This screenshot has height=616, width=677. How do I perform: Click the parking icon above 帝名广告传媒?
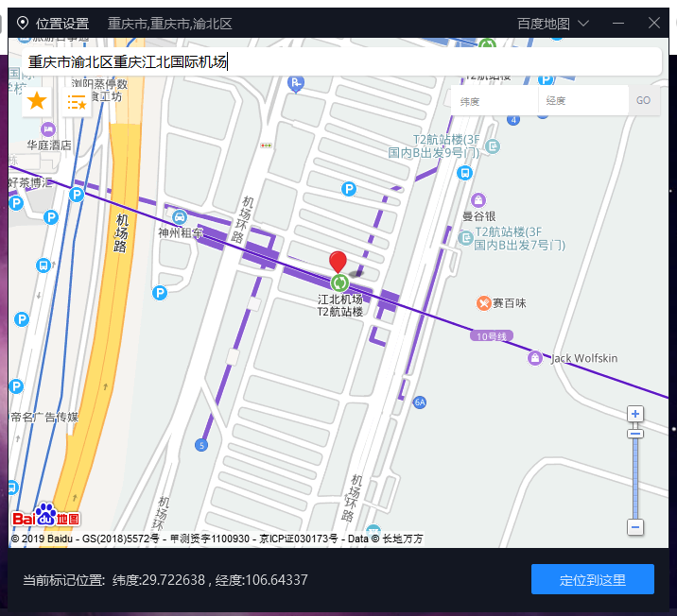(x=16, y=386)
